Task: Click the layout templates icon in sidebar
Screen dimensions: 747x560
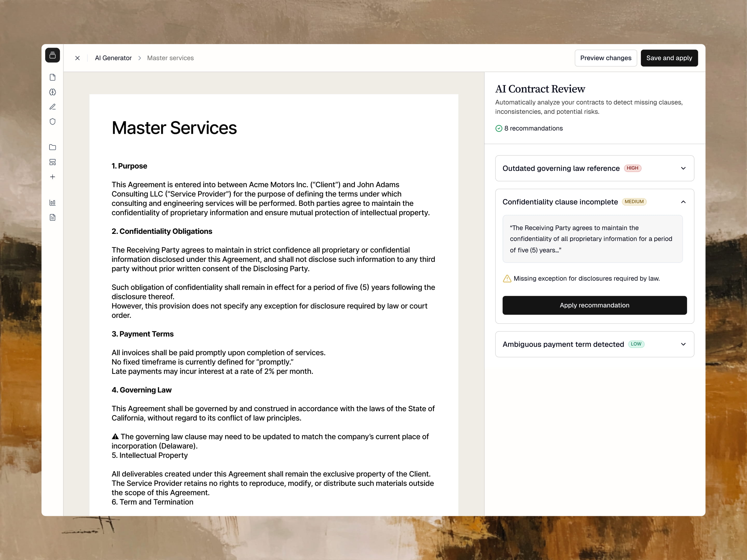Action: click(x=52, y=162)
